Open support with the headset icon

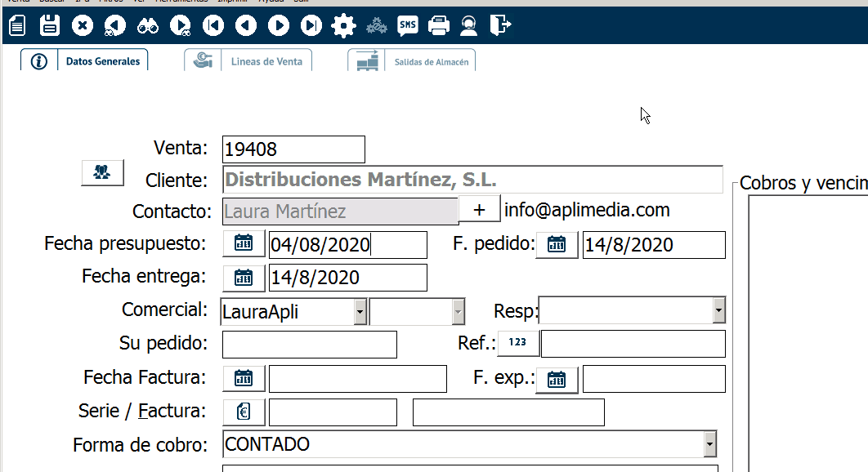coord(468,26)
